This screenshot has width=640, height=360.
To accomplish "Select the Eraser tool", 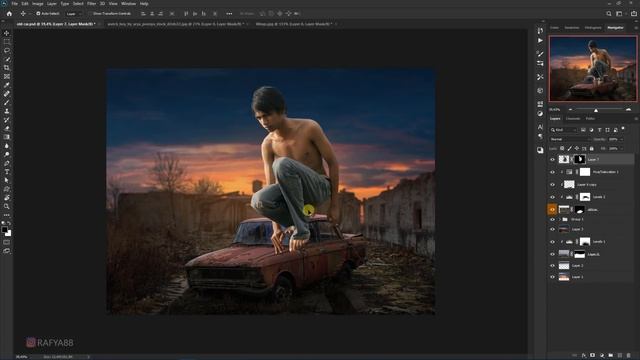I will point(7,128).
